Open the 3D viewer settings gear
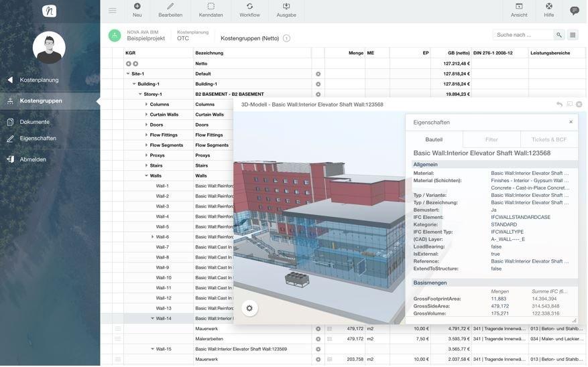Image resolution: width=588 pixels, height=367 pixels. (x=249, y=308)
